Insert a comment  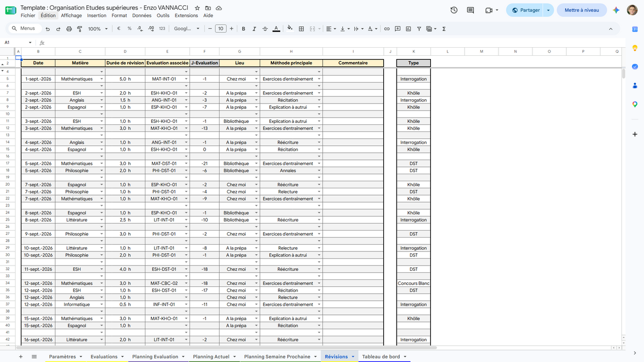click(x=398, y=29)
